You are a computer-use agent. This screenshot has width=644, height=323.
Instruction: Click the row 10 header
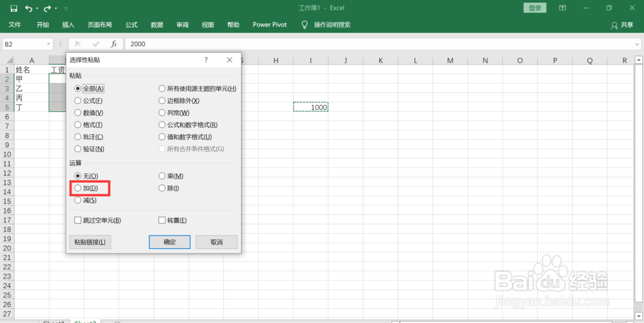click(7, 154)
